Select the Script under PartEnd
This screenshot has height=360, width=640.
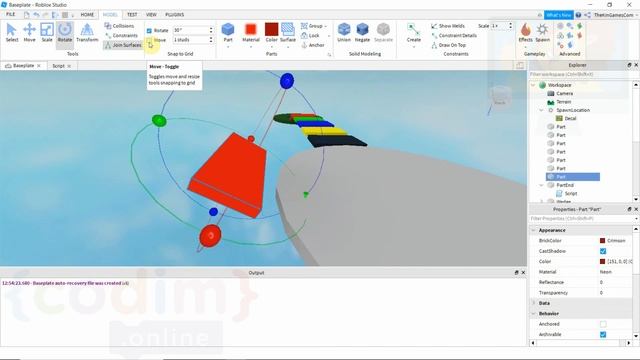(571, 193)
